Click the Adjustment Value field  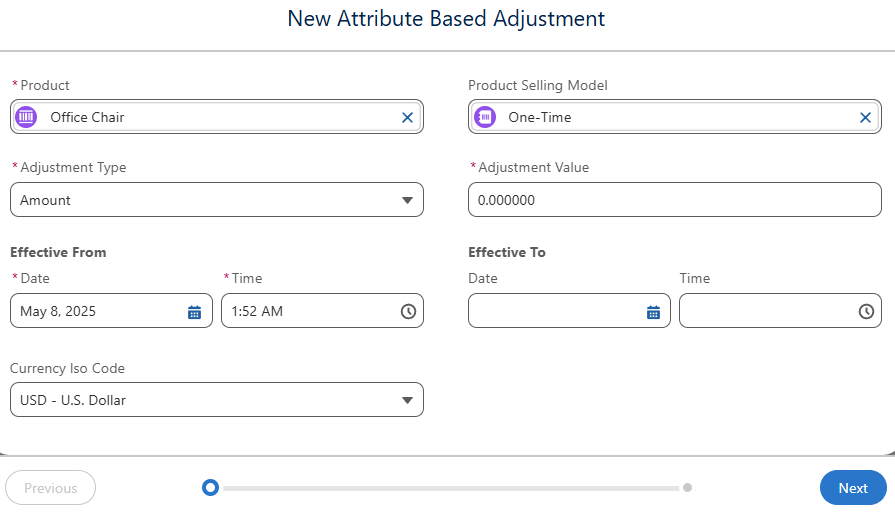[675, 200]
